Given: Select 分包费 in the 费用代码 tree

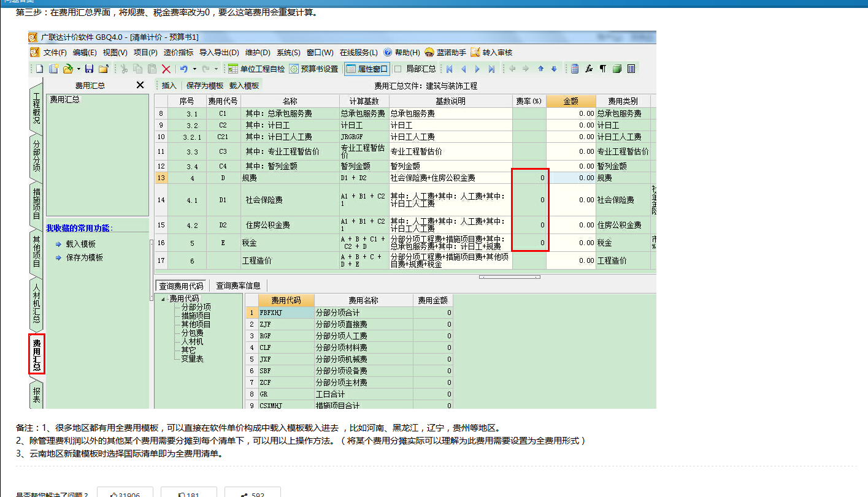Looking at the screenshot, I should (x=192, y=333).
